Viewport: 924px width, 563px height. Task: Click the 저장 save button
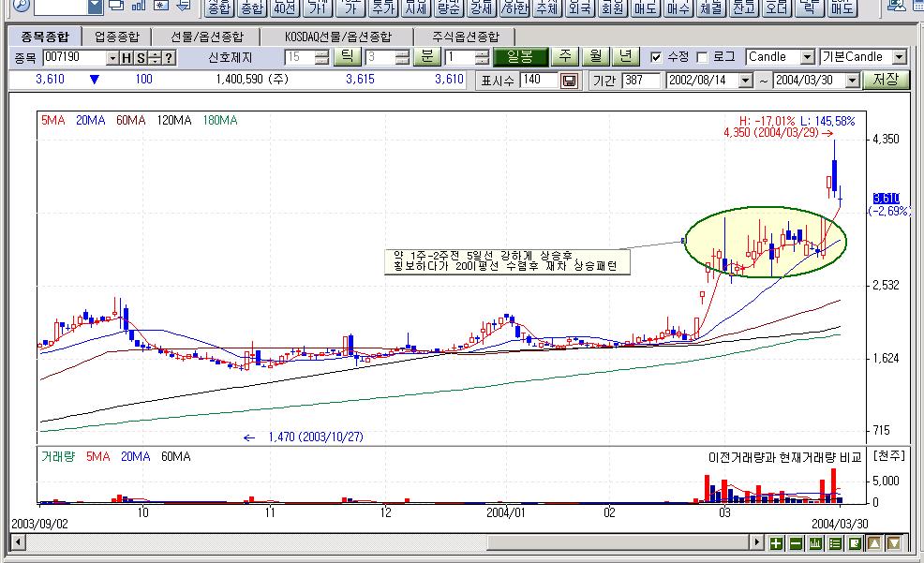pyautogui.click(x=886, y=80)
